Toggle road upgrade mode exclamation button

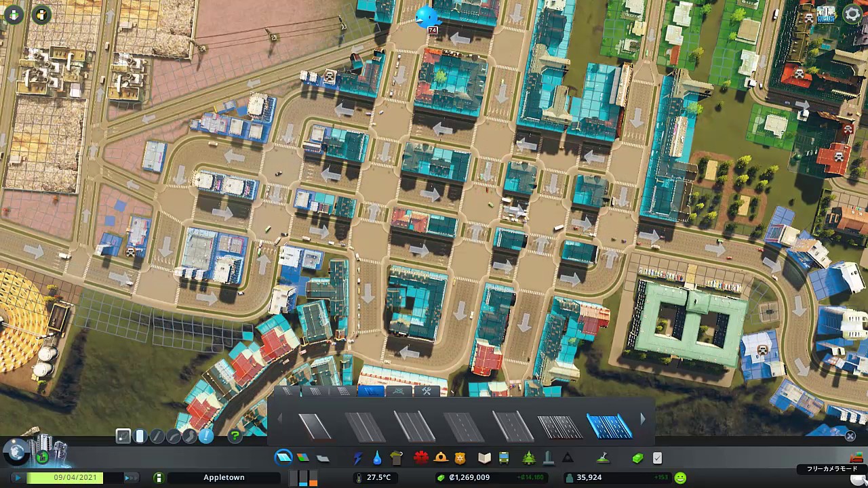pyautogui.click(x=205, y=436)
